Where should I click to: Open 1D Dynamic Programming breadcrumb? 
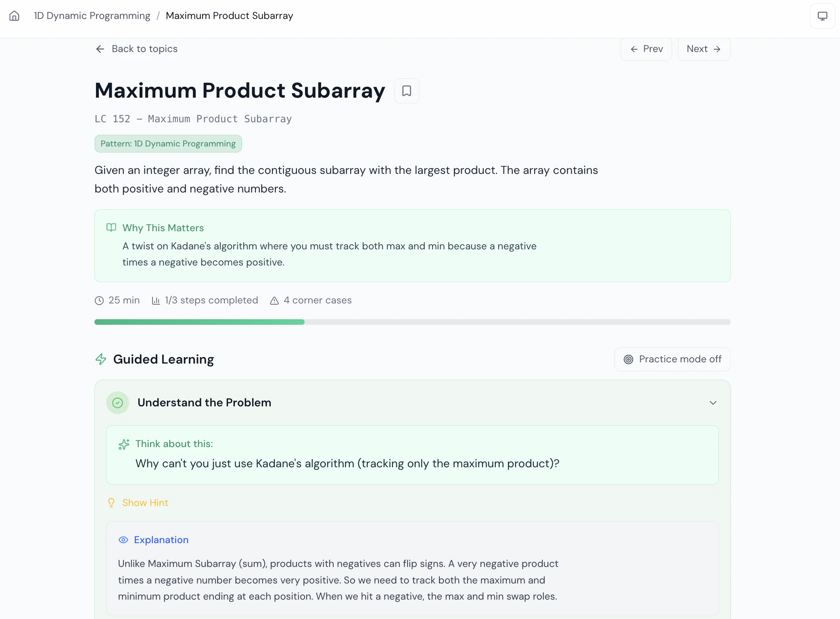92,16
